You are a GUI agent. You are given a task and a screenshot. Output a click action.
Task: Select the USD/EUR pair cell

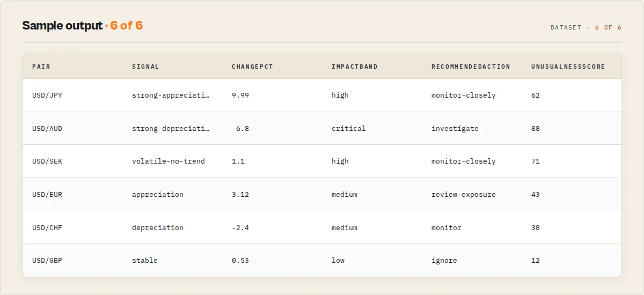(47, 194)
